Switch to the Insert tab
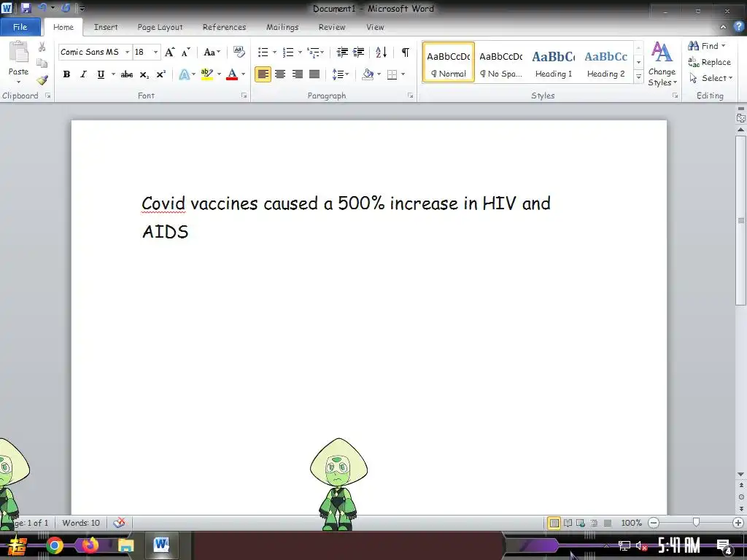Screen dimensions: 747x560 point(106,27)
